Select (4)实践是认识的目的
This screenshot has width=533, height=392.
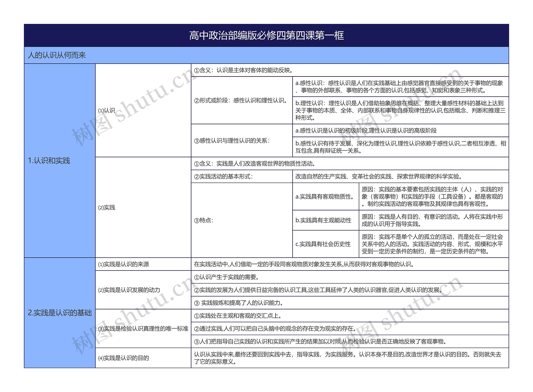[x=143, y=358]
